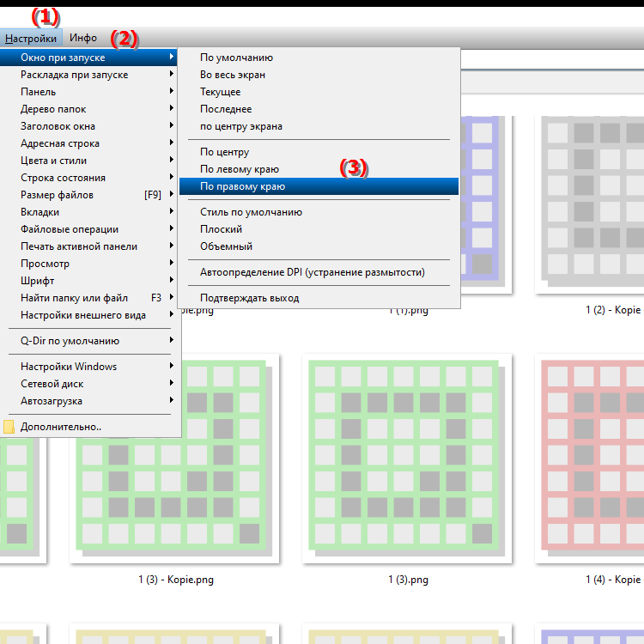Select the Текущее option

pyautogui.click(x=319, y=92)
